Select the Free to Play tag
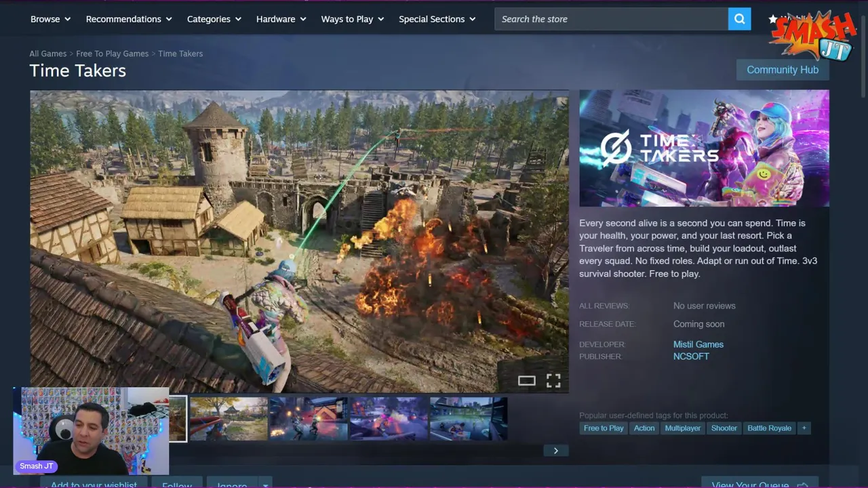The height and width of the screenshot is (488, 868). pyautogui.click(x=604, y=428)
